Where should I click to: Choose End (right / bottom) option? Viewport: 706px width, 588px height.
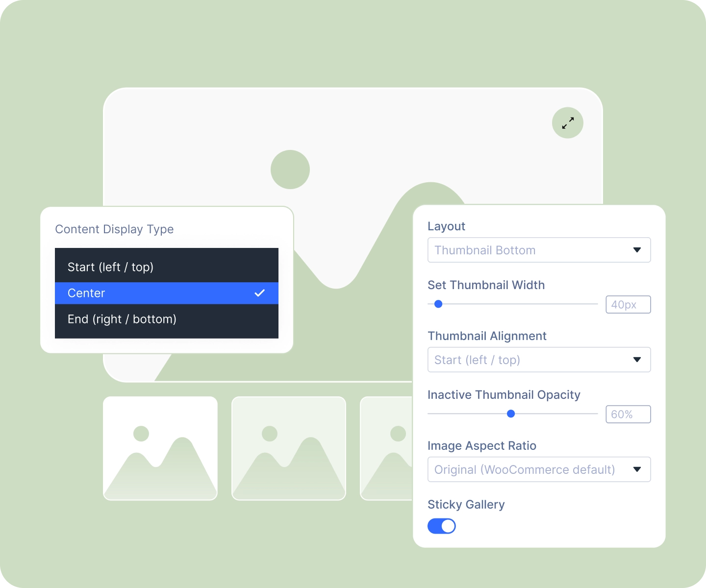(x=167, y=319)
